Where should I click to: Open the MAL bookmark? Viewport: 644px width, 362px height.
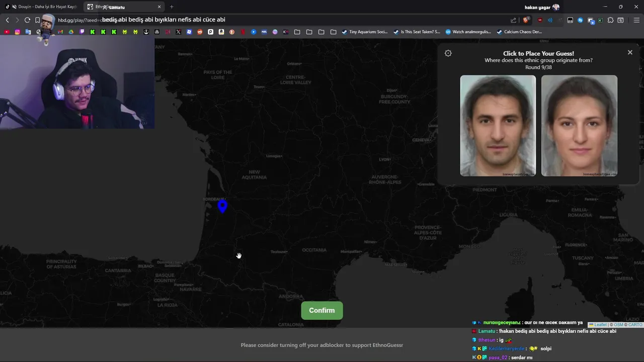click(264, 32)
